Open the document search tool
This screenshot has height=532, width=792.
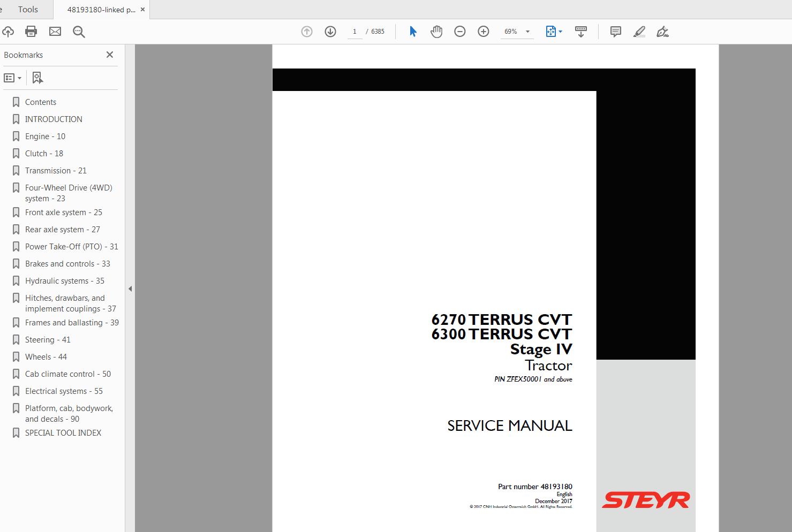(79, 31)
